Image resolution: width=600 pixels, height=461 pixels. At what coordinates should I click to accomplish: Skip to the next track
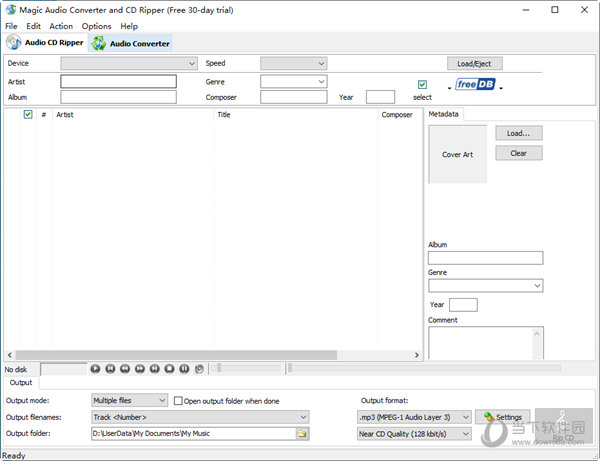pyautogui.click(x=155, y=369)
